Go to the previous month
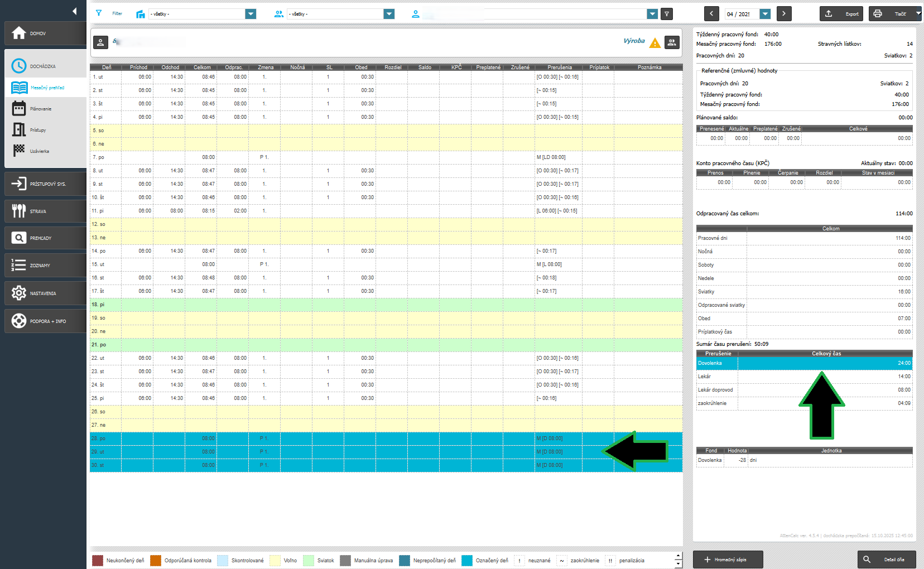The height and width of the screenshot is (569, 924). (711, 14)
